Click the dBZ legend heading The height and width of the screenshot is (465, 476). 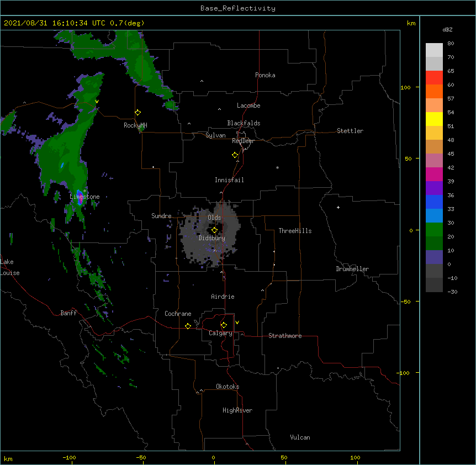tap(447, 30)
